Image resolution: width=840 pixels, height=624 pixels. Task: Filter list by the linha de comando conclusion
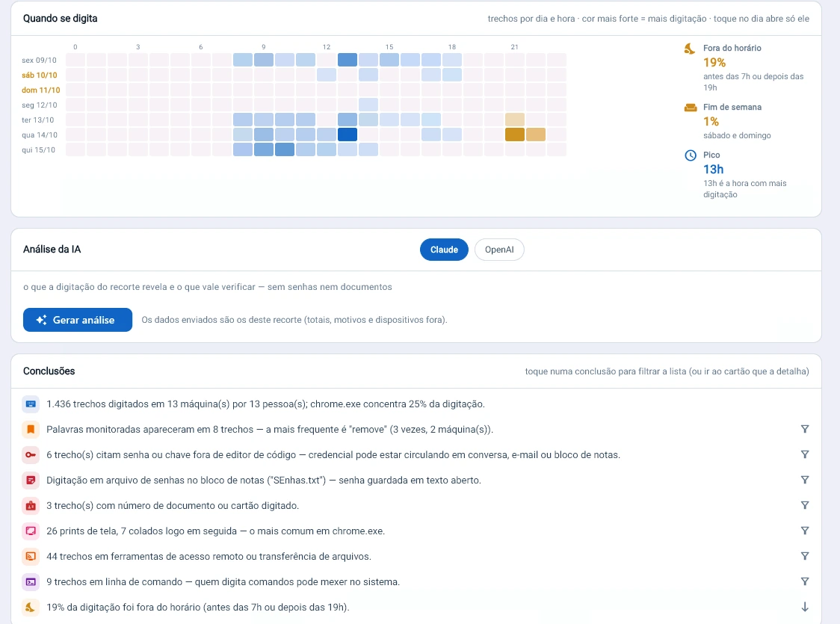click(x=805, y=581)
